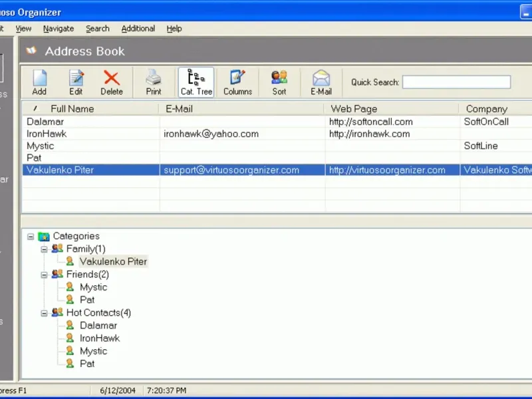Select Pat under Hot Contacts

[x=87, y=364]
